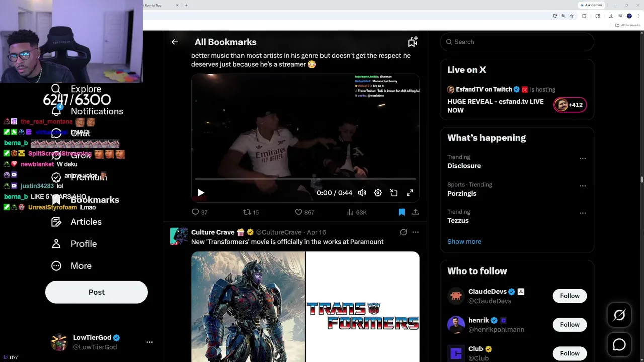Follow ClaudeDevs

[x=570, y=296]
